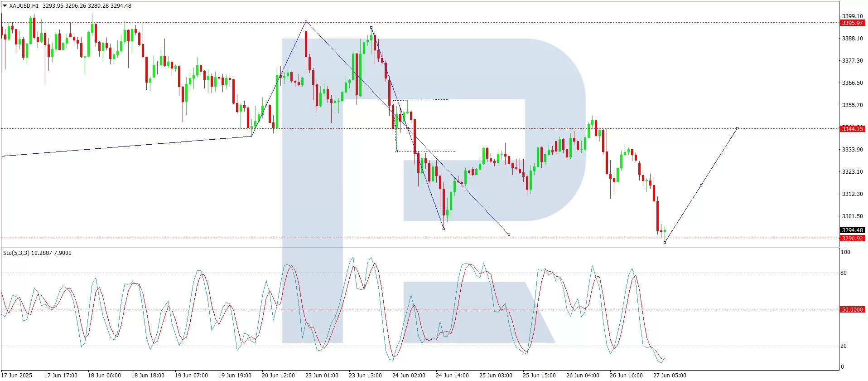Select the lowest anchor point under 27 Jun candle
Image resolution: width=868 pixels, height=381 pixels.
point(665,243)
